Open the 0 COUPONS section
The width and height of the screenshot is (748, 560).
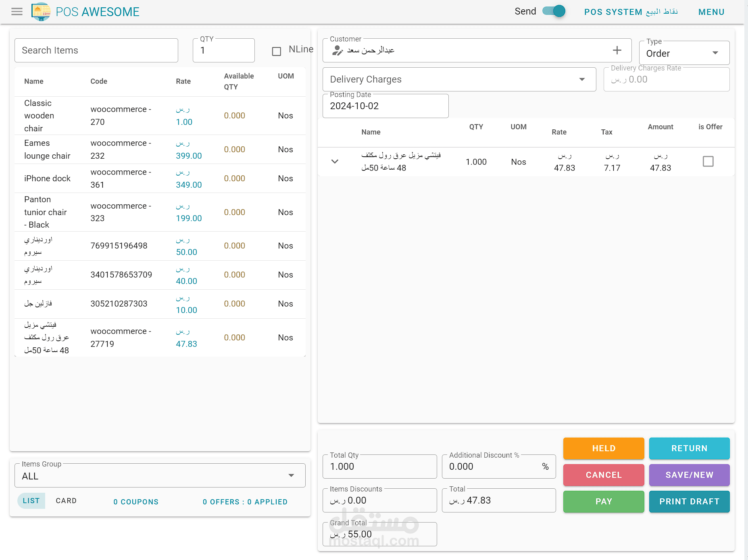[135, 502]
